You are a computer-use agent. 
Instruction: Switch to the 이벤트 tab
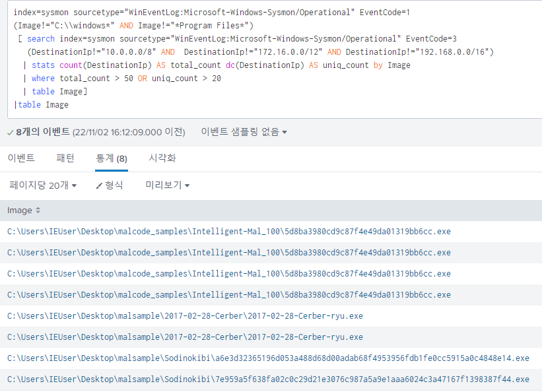21,158
